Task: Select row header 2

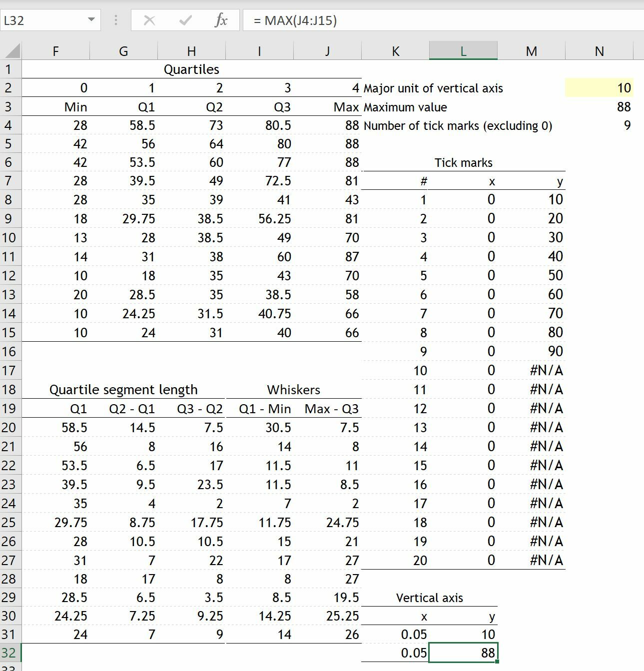Action: tap(9, 87)
